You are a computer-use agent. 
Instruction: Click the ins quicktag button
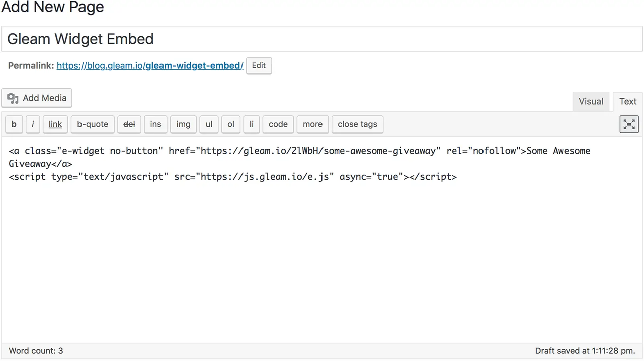pos(155,124)
